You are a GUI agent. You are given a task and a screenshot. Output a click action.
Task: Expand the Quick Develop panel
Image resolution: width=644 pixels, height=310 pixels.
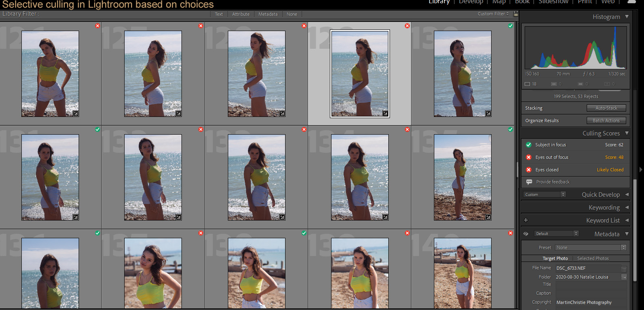pyautogui.click(x=627, y=194)
